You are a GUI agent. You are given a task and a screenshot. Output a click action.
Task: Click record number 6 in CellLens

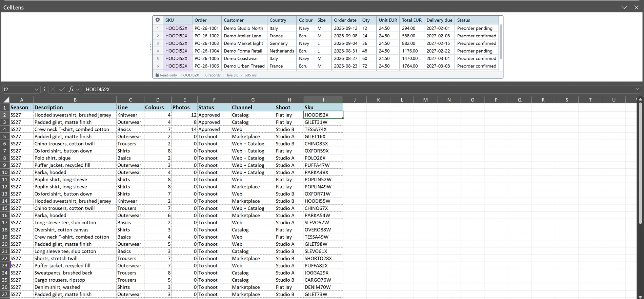158,66
